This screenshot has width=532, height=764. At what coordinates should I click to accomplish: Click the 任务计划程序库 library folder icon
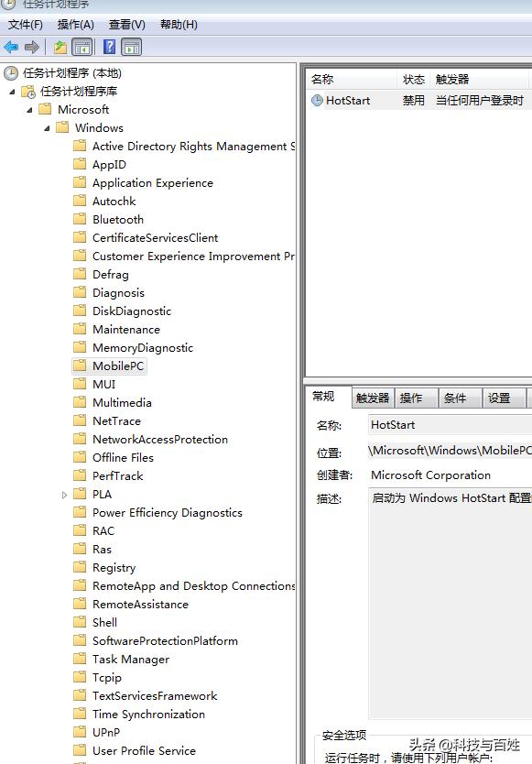(x=28, y=92)
